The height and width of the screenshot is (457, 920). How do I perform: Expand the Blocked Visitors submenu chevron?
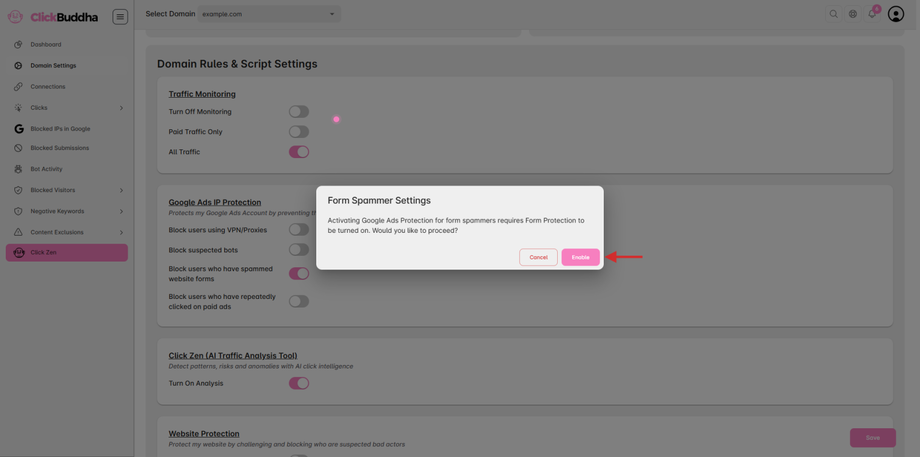[121, 190]
